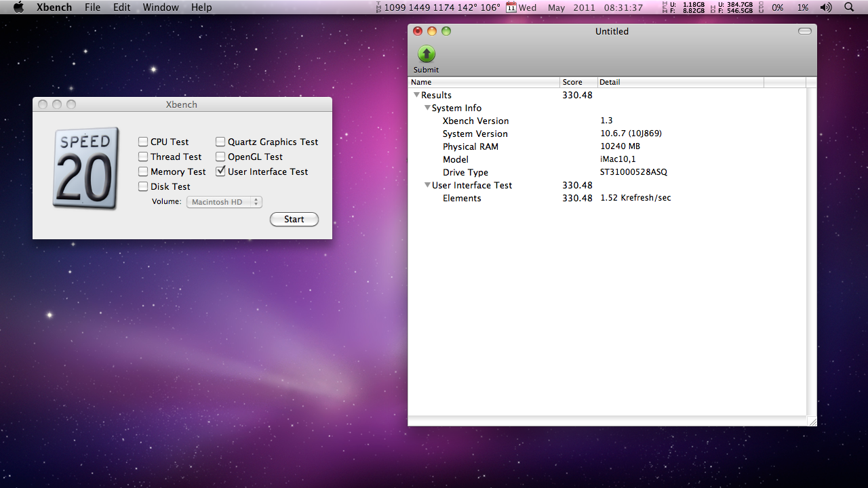Open the Volume Macintosh HD dropdown
The height and width of the screenshot is (488, 868).
tap(224, 202)
